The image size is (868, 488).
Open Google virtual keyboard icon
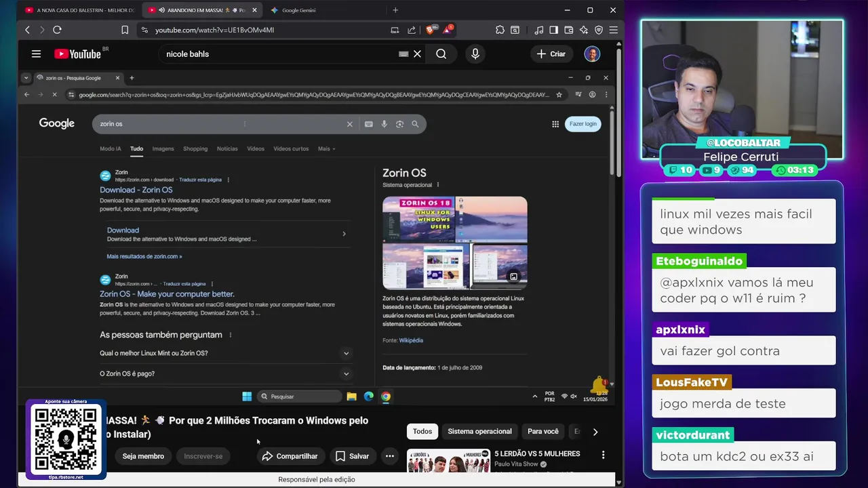369,124
